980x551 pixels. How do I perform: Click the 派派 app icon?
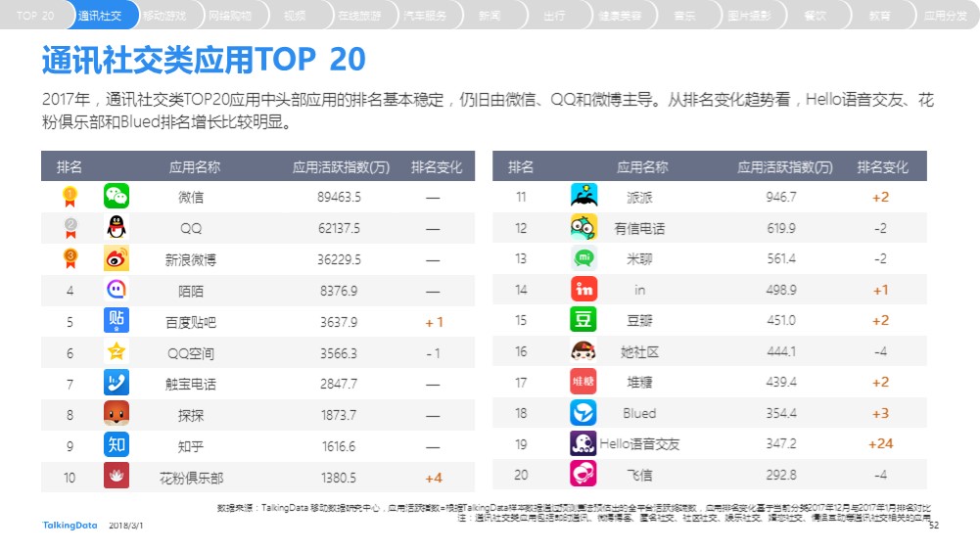pos(583,196)
